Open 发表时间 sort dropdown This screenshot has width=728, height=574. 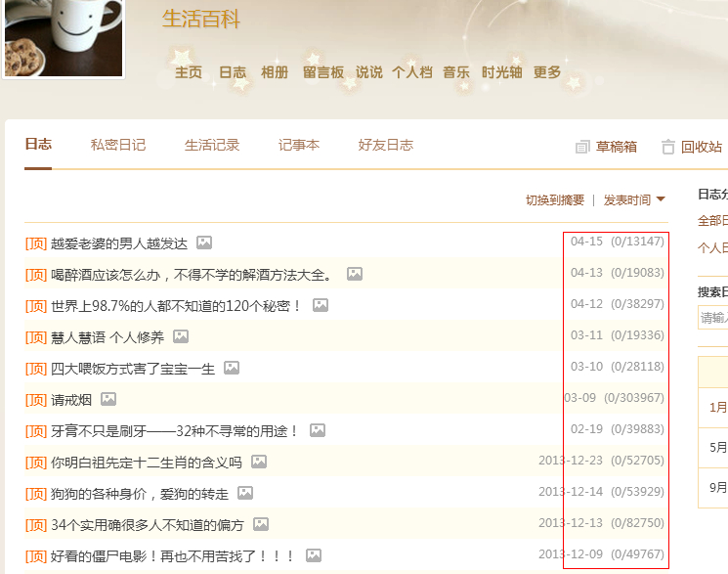pyautogui.click(x=627, y=200)
